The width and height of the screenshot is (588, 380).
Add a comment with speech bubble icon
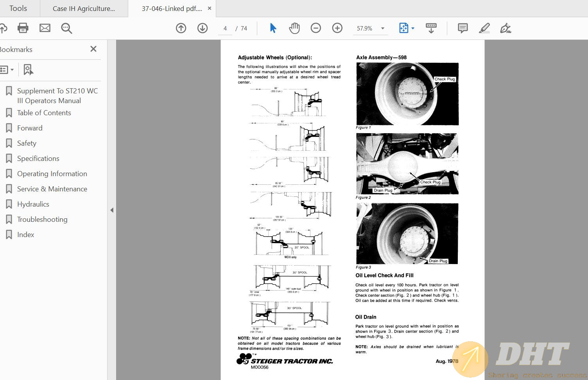pos(463,28)
